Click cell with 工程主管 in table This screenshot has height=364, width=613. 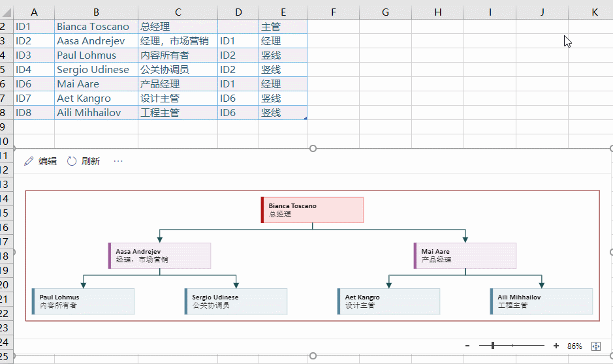pos(178,112)
